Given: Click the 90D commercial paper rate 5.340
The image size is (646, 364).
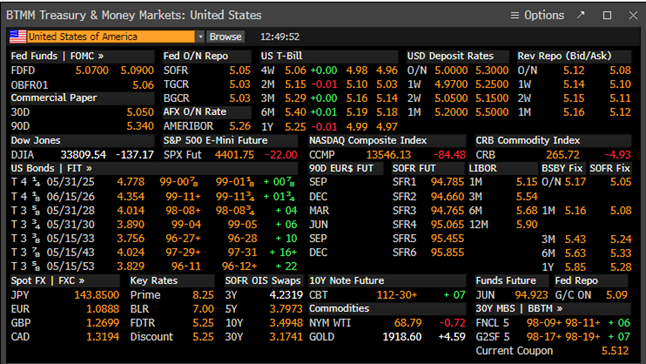Looking at the screenshot, I should 140,126.
